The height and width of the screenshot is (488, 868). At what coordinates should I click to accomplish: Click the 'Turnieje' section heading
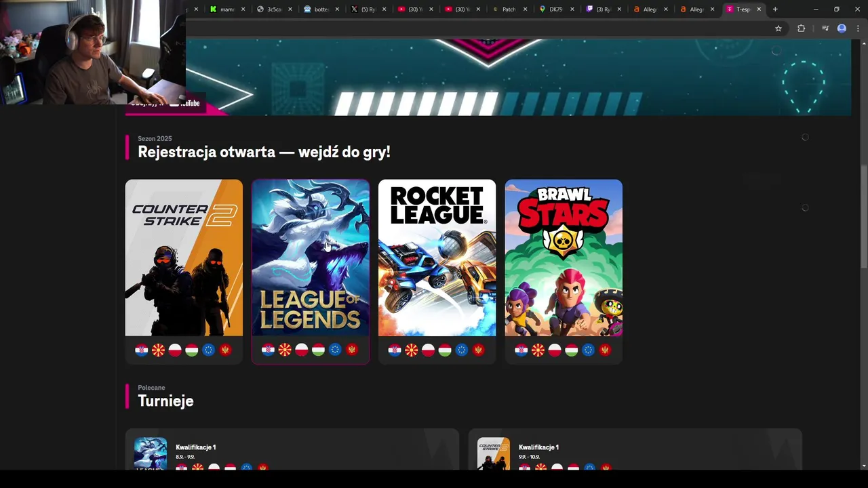click(165, 401)
